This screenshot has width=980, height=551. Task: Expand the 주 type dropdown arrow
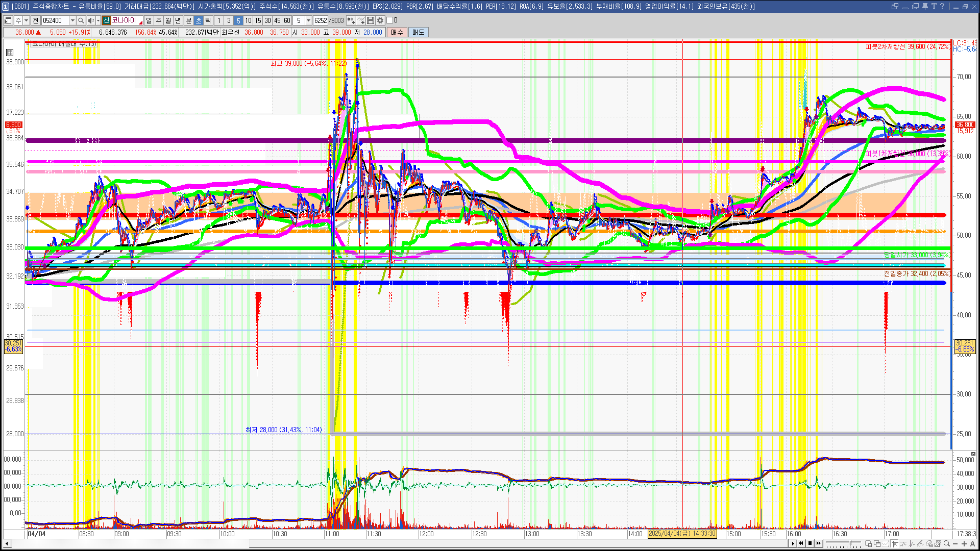coord(26,20)
